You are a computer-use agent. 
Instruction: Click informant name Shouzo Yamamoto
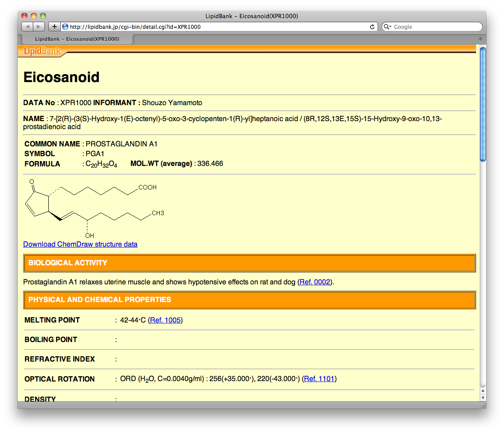(x=172, y=103)
